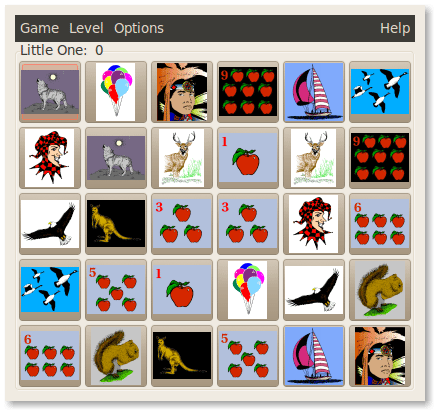Open the Options menu
Image resolution: width=434 pixels, height=410 pixels.
pos(139,28)
